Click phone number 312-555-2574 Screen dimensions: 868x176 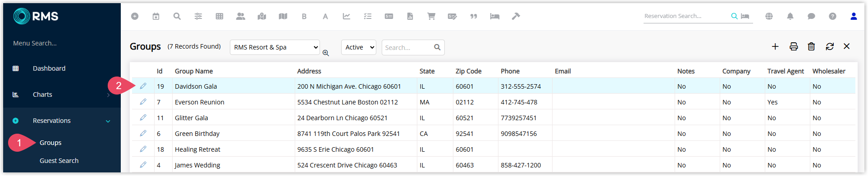coord(521,86)
